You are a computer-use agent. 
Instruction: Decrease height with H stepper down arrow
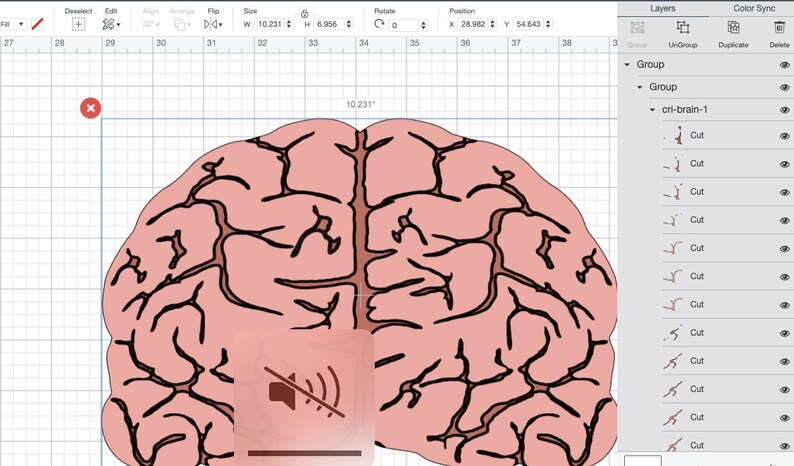coord(348,27)
